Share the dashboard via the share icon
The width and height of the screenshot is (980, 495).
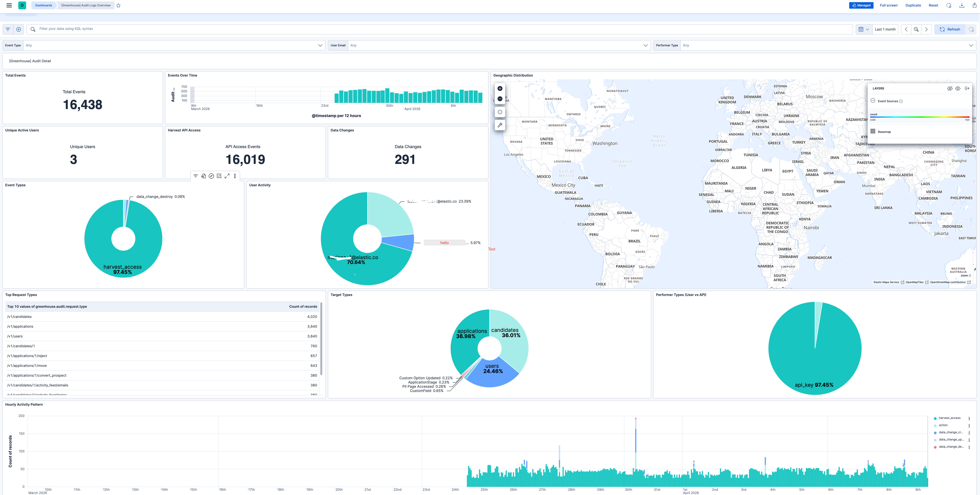(x=974, y=5)
